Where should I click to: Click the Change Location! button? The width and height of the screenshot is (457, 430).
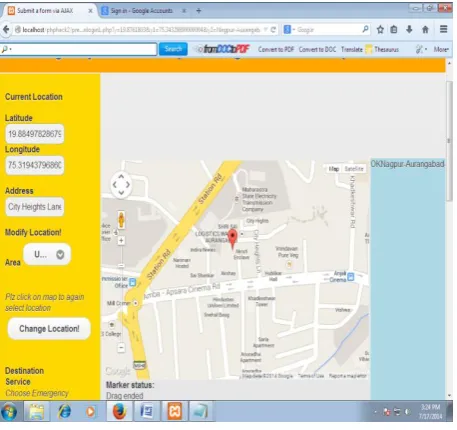tap(49, 329)
